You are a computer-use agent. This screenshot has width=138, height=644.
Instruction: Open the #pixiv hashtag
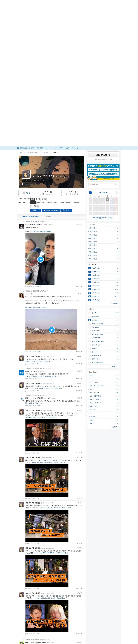coord(91,375)
